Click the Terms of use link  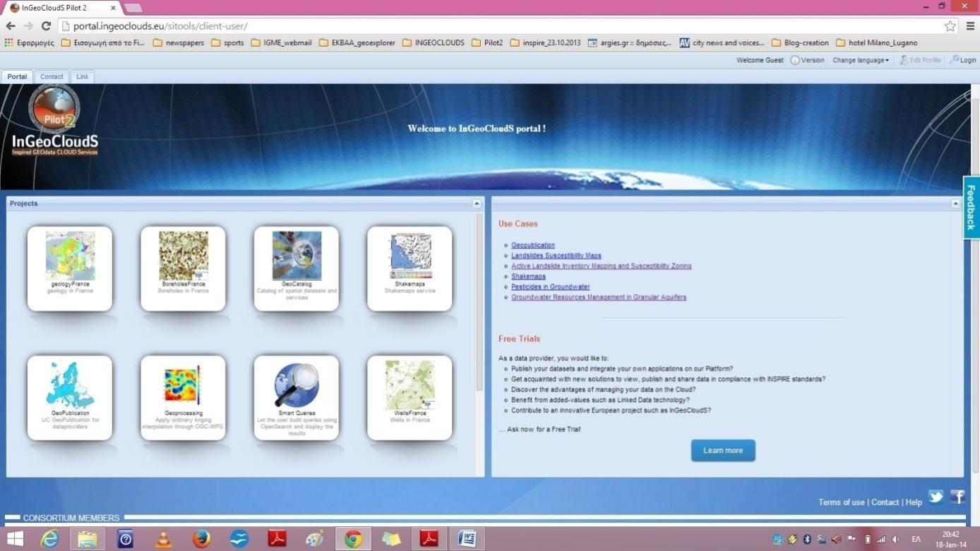842,502
